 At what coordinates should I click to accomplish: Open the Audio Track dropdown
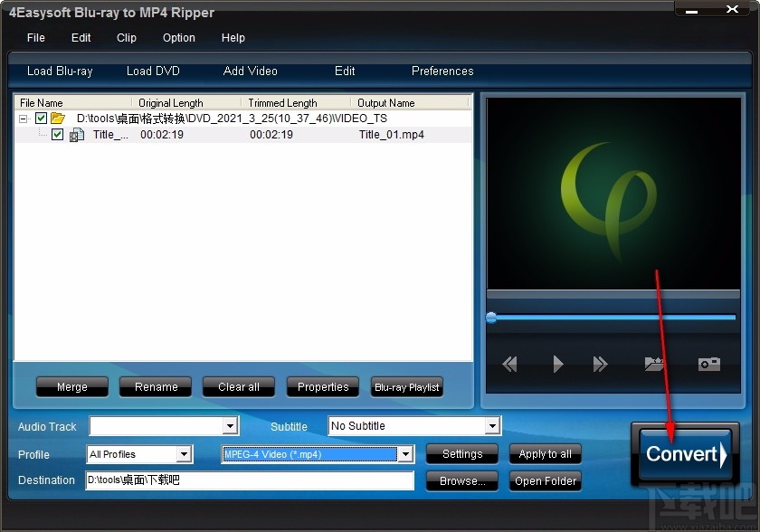pyautogui.click(x=231, y=426)
